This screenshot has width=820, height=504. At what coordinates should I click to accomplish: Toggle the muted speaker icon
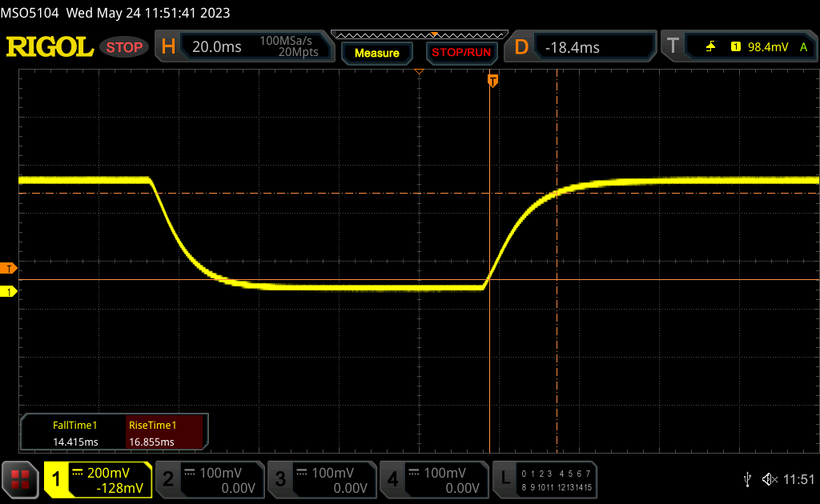(770, 479)
